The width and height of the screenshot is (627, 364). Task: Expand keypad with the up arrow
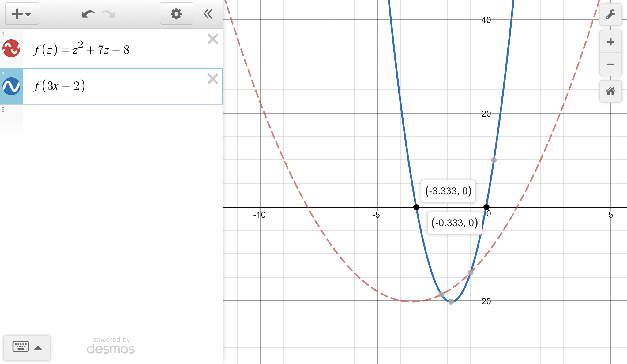pyautogui.click(x=38, y=348)
